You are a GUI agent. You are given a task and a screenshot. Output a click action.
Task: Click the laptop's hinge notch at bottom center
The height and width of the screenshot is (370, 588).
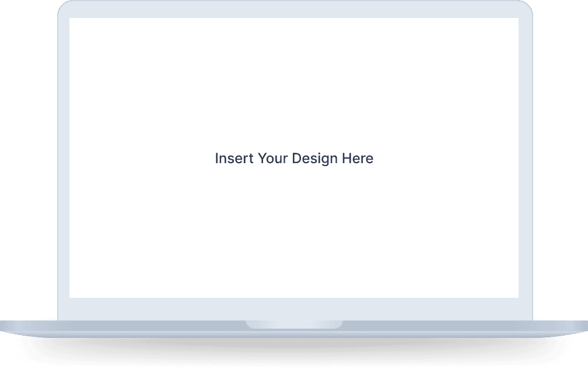[294, 325]
